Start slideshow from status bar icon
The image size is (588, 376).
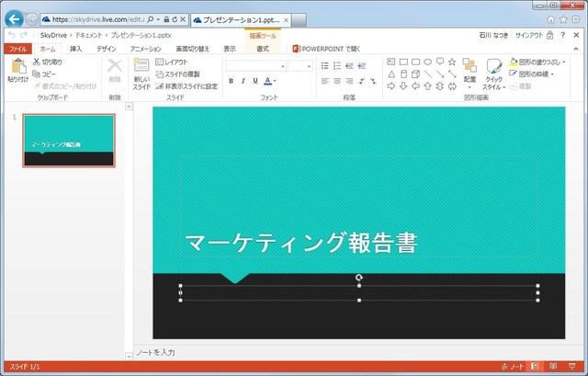(x=571, y=366)
